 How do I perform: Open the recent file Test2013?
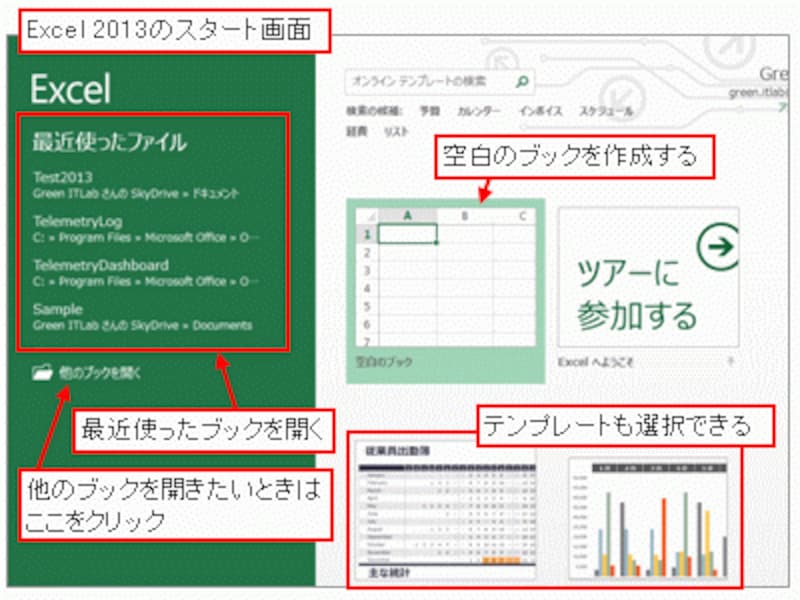[x=136, y=185]
